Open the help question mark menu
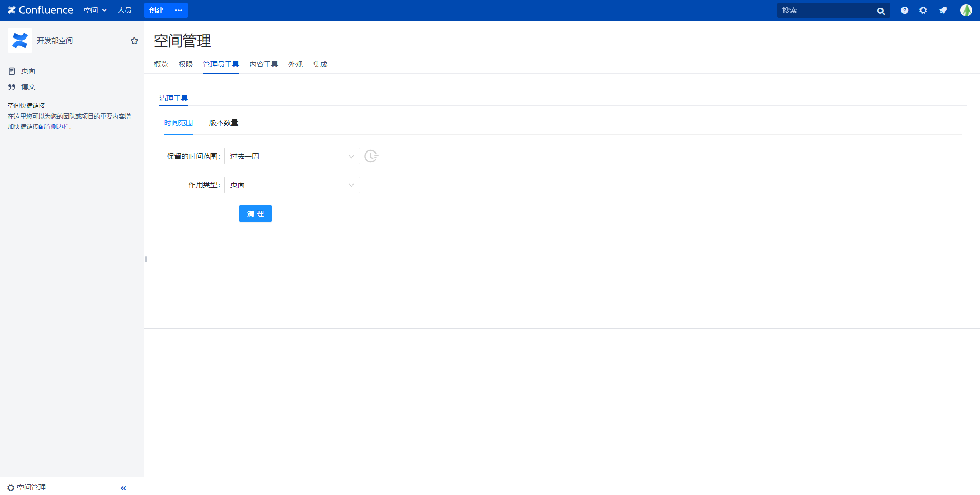 click(x=904, y=10)
